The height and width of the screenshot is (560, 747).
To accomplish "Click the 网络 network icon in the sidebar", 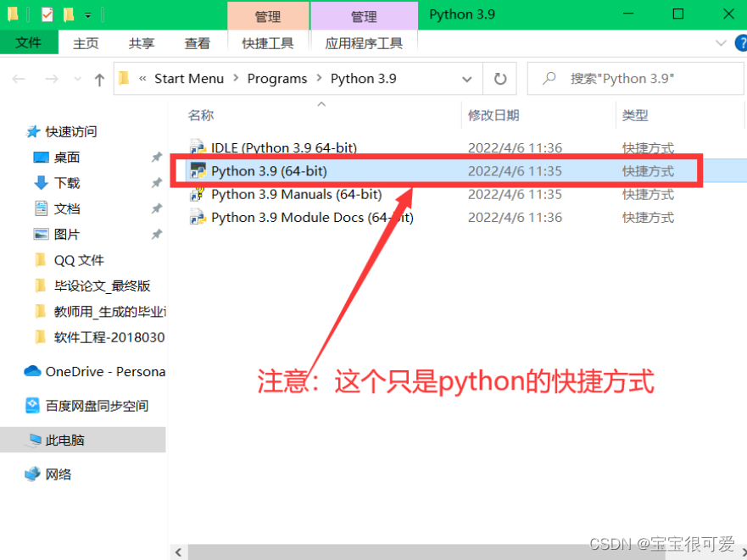I will pos(32,474).
